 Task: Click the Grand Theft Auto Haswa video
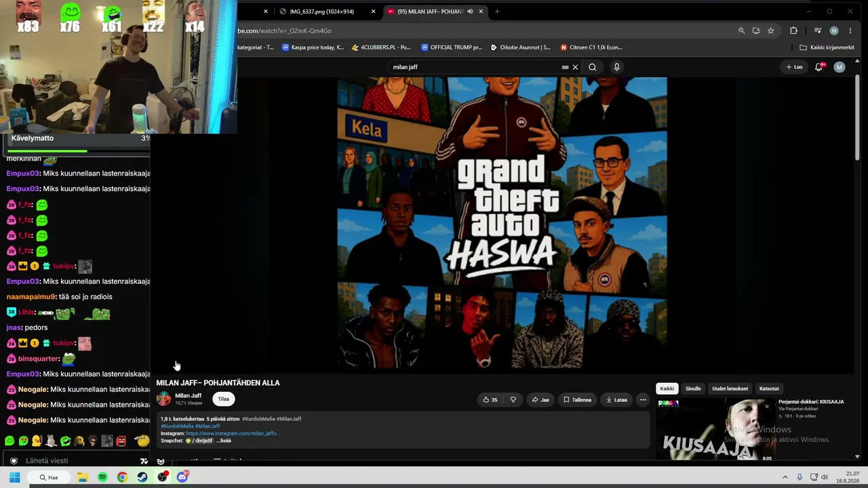502,224
